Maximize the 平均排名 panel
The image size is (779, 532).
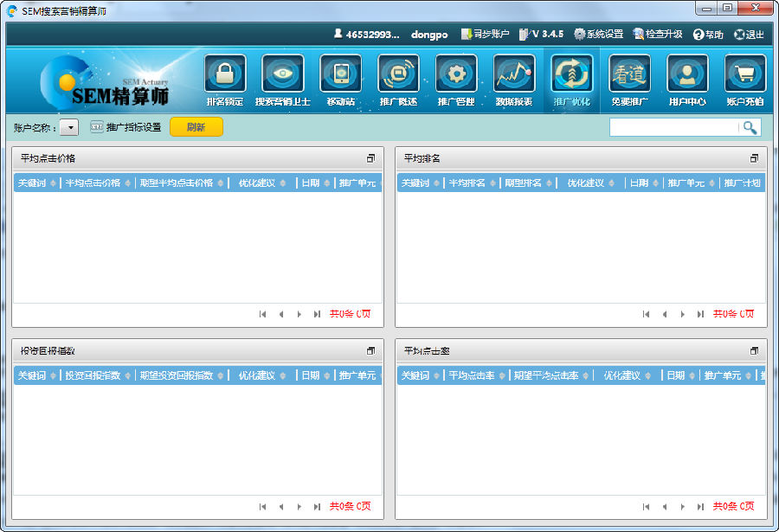(754, 158)
